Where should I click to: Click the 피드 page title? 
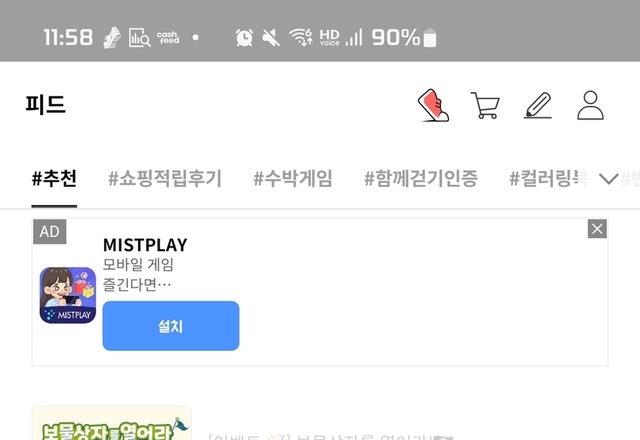pos(45,104)
